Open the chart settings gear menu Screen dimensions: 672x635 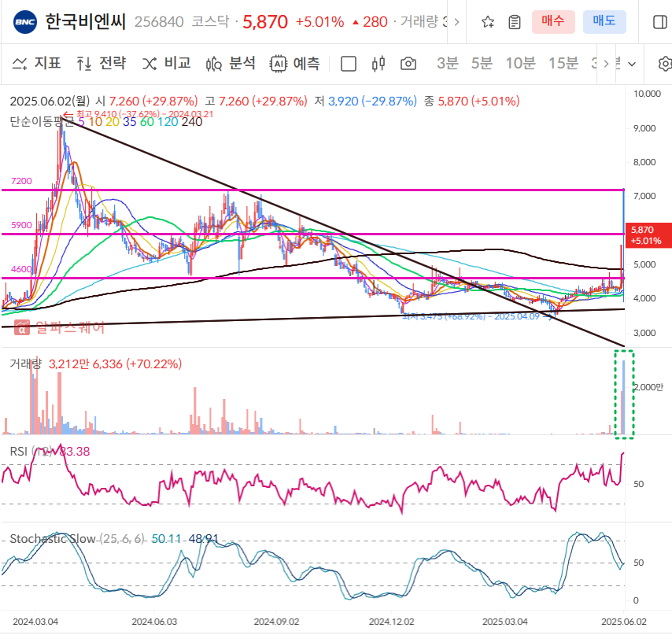[665, 65]
